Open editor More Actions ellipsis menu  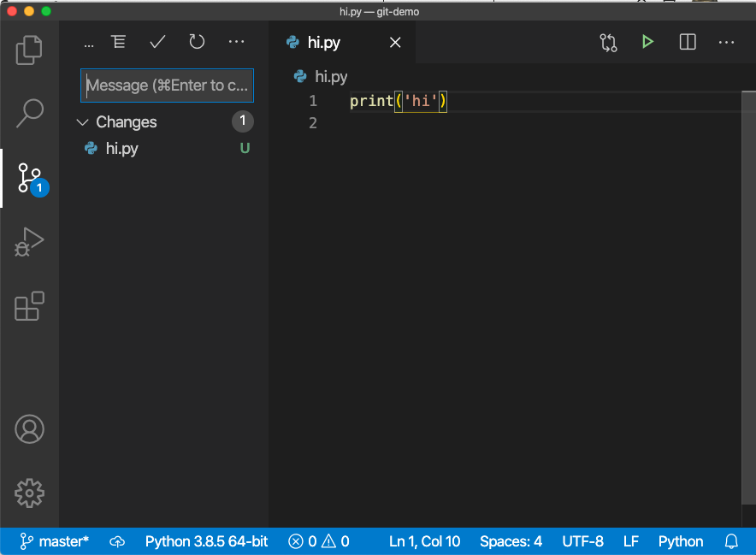click(727, 42)
